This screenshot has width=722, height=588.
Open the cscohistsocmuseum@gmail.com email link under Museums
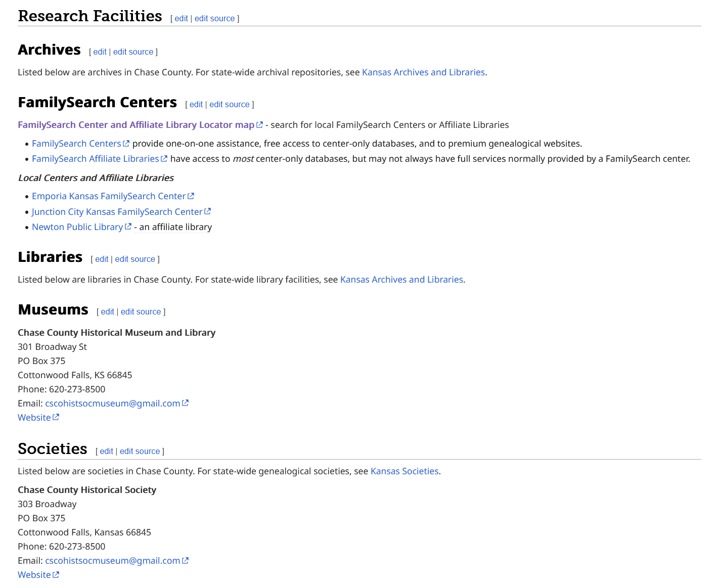[112, 403]
